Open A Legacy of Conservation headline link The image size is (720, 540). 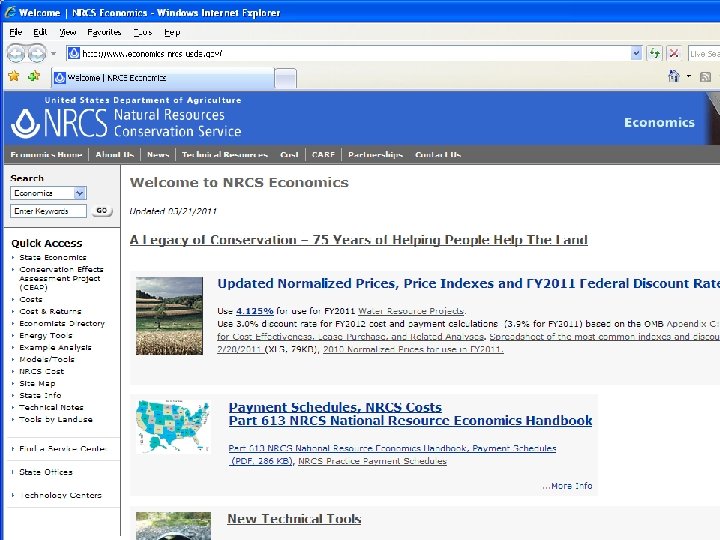(359, 240)
